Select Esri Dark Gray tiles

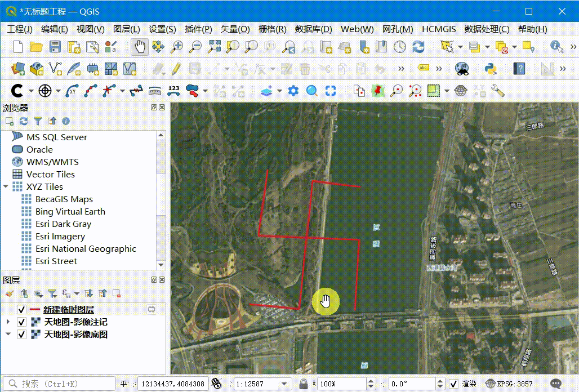click(x=63, y=224)
